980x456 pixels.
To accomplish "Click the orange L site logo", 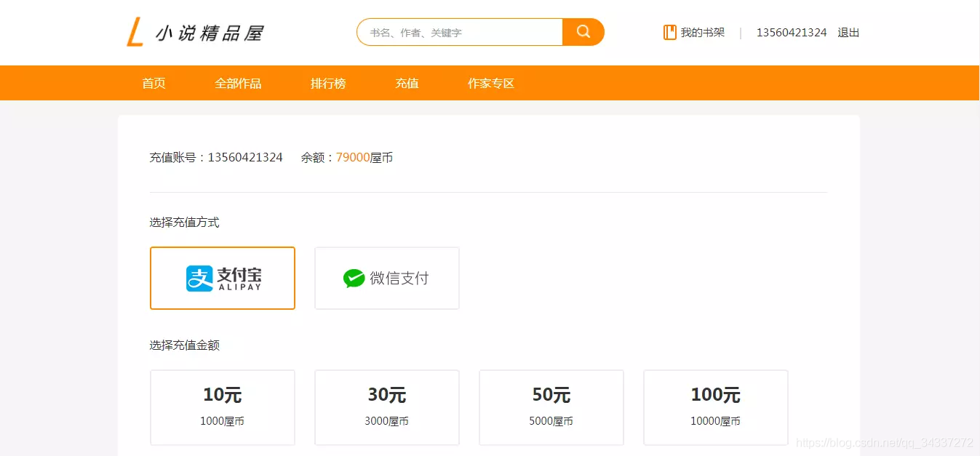I will point(135,33).
